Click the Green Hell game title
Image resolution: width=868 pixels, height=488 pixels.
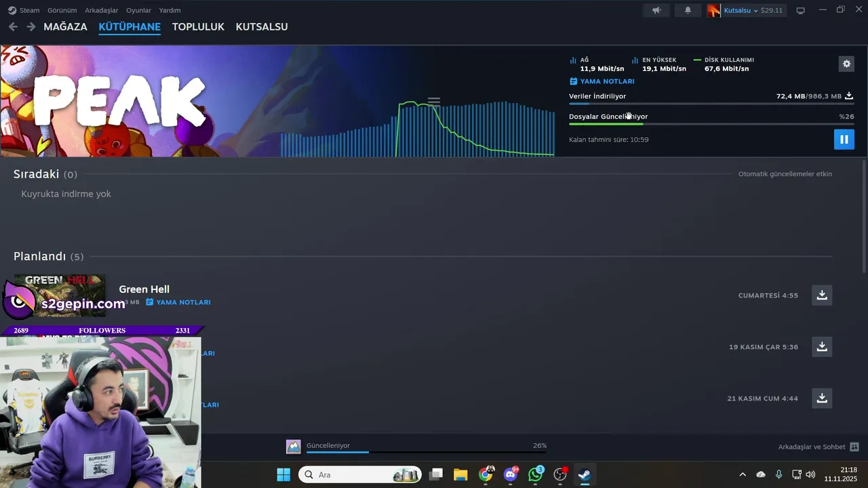click(144, 289)
